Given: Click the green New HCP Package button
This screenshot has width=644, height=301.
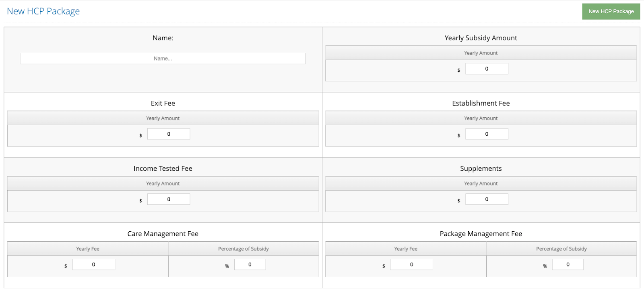Looking at the screenshot, I should pos(611,12).
